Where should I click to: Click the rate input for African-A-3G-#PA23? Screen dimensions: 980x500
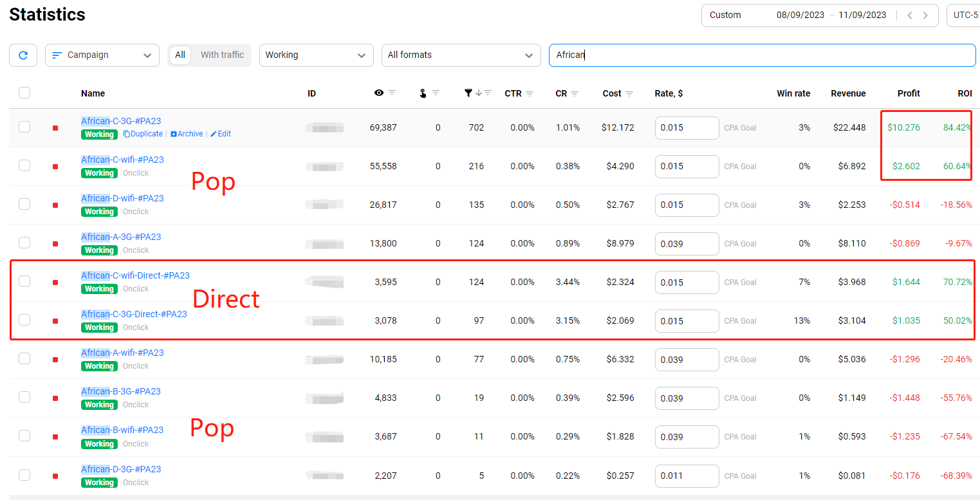pyautogui.click(x=687, y=244)
